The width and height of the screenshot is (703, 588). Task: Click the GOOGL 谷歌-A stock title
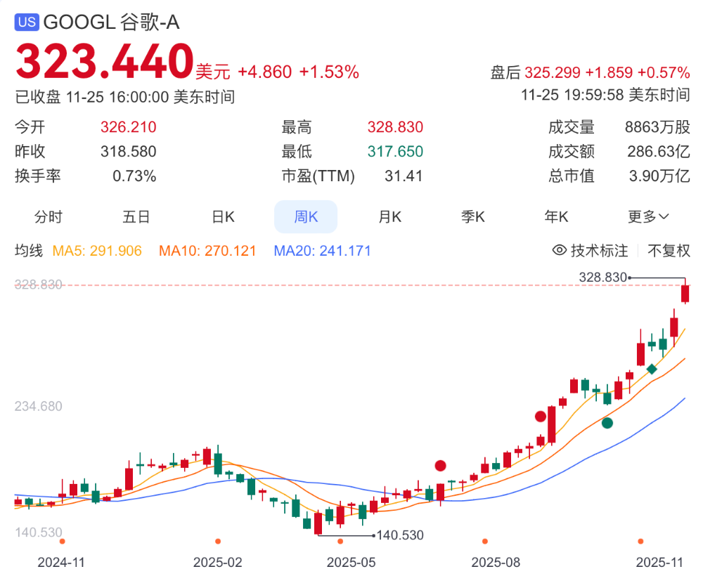tap(111, 22)
